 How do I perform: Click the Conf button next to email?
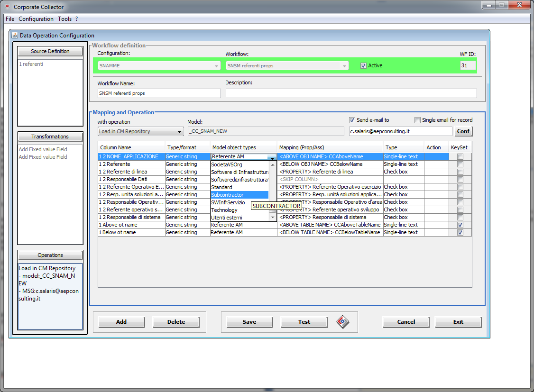[463, 131]
